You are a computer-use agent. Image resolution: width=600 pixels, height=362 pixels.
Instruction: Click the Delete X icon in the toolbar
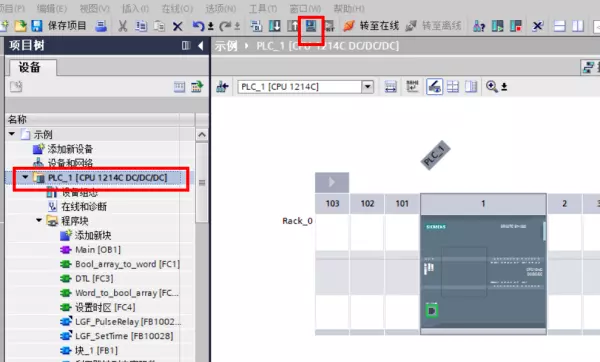pyautogui.click(x=178, y=26)
